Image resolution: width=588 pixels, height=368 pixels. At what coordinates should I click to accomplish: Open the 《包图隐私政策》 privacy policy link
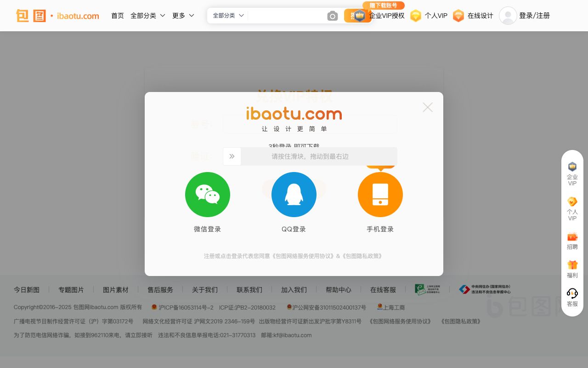pyautogui.click(x=362, y=256)
